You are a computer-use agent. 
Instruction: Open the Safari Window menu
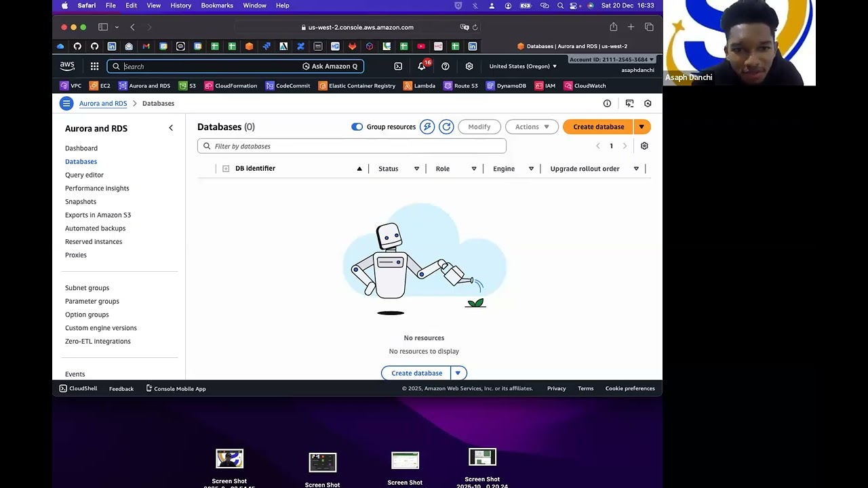255,5
